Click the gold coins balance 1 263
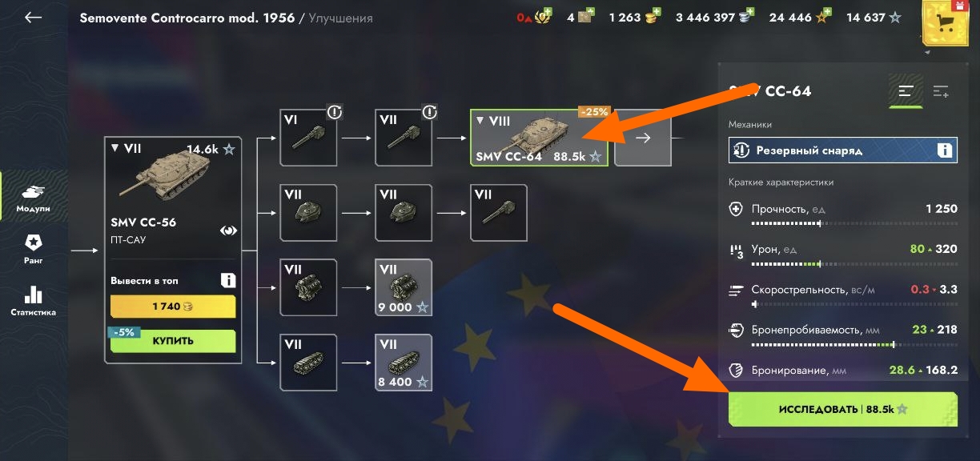The width and height of the screenshot is (980, 461). point(635,17)
